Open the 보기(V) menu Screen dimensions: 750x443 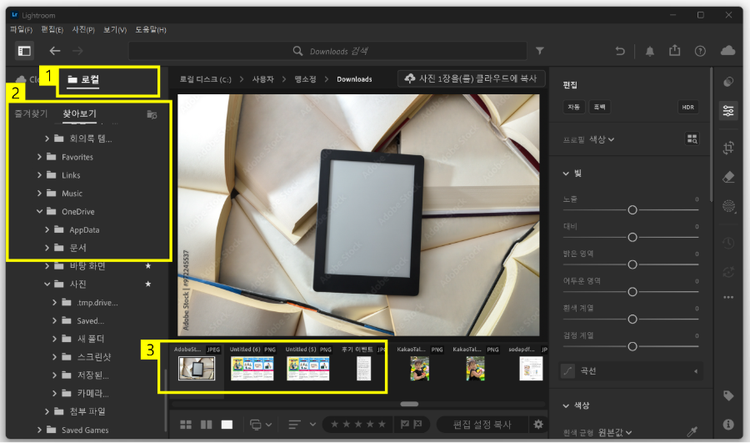coord(115,30)
